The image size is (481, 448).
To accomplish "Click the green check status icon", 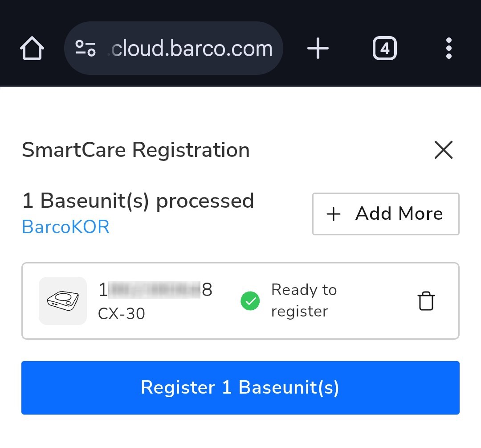I will click(x=250, y=301).
